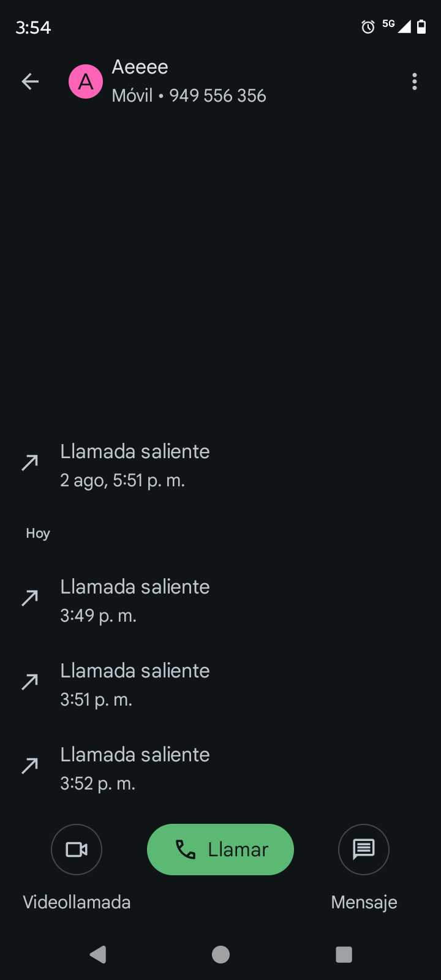Screen dimensions: 441x980
Task: Tap the Videollamada label
Action: (x=77, y=902)
